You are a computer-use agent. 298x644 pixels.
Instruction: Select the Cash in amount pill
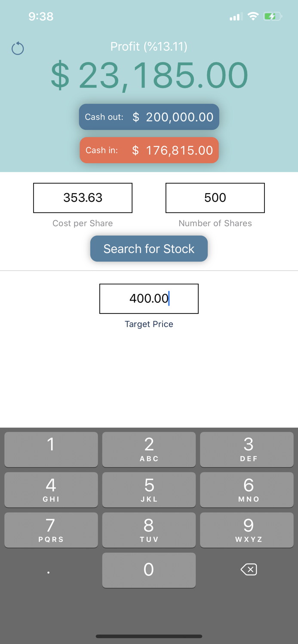pyautogui.click(x=149, y=150)
